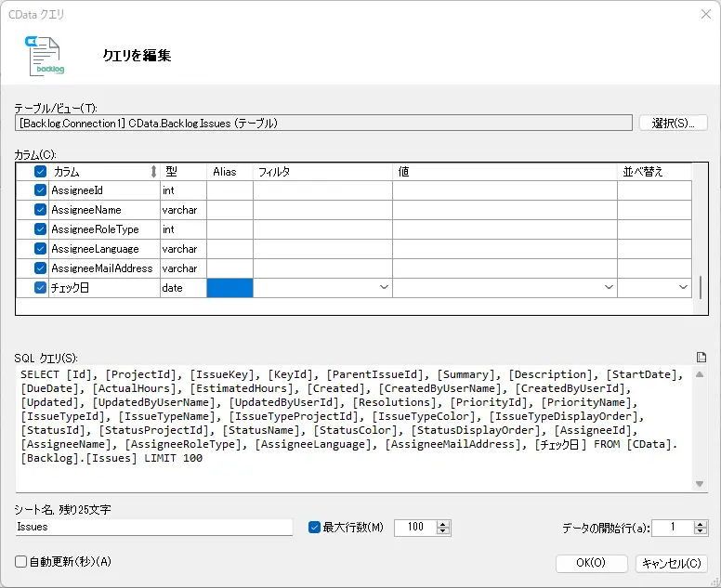The image size is (721, 588).
Task: Click the Backlog document icon in header
Action: [45, 56]
